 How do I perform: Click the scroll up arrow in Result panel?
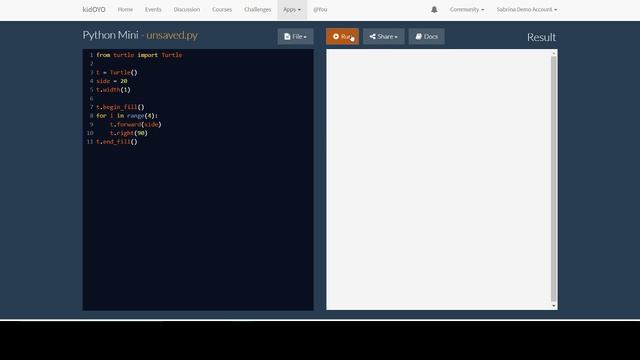click(x=554, y=53)
